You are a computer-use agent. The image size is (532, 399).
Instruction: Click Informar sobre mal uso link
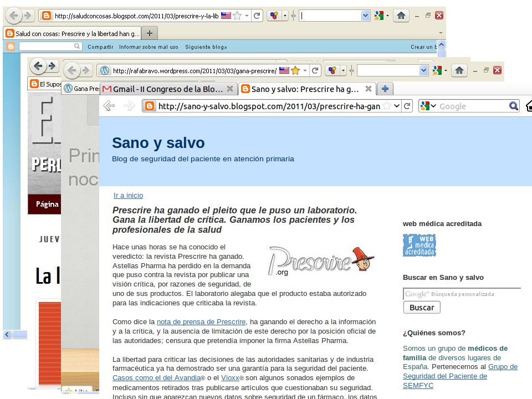pyautogui.click(x=149, y=47)
